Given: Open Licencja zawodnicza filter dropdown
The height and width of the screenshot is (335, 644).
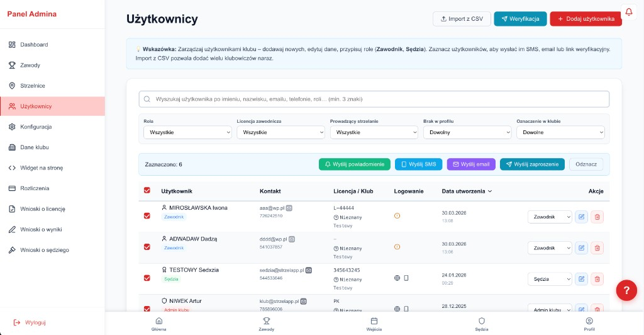Looking at the screenshot, I should click(x=281, y=132).
